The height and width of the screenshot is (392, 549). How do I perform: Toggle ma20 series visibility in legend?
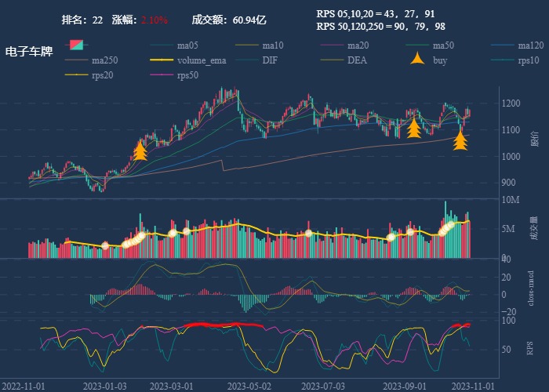[333, 45]
